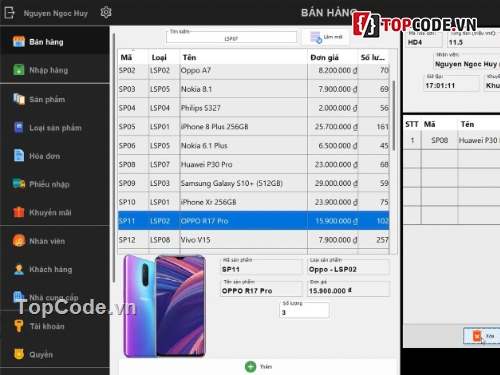500x375 pixels.
Task: Click price cell 23.000.000 đ
Action: pos(332,164)
